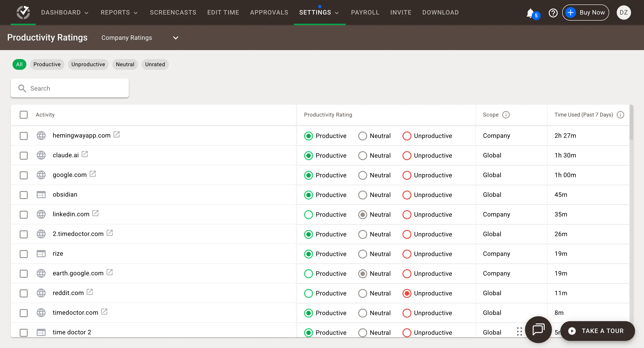The width and height of the screenshot is (644, 348).
Task: Show Unrated activities
Action: [x=155, y=64]
